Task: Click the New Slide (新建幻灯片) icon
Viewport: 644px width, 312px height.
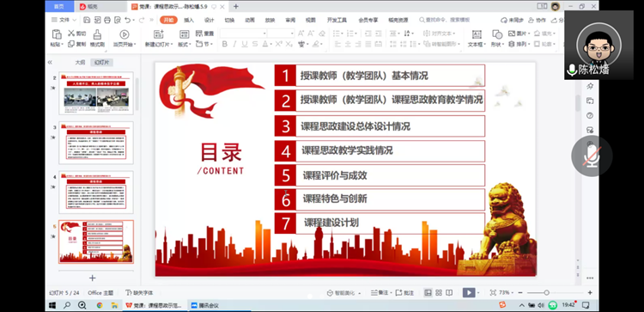Action: 159,34
